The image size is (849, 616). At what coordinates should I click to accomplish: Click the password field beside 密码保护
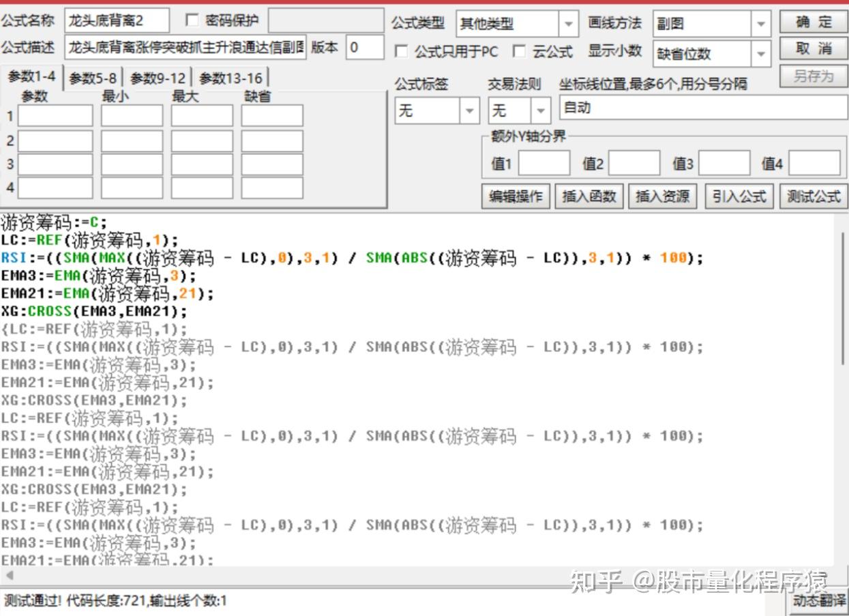tap(326, 21)
